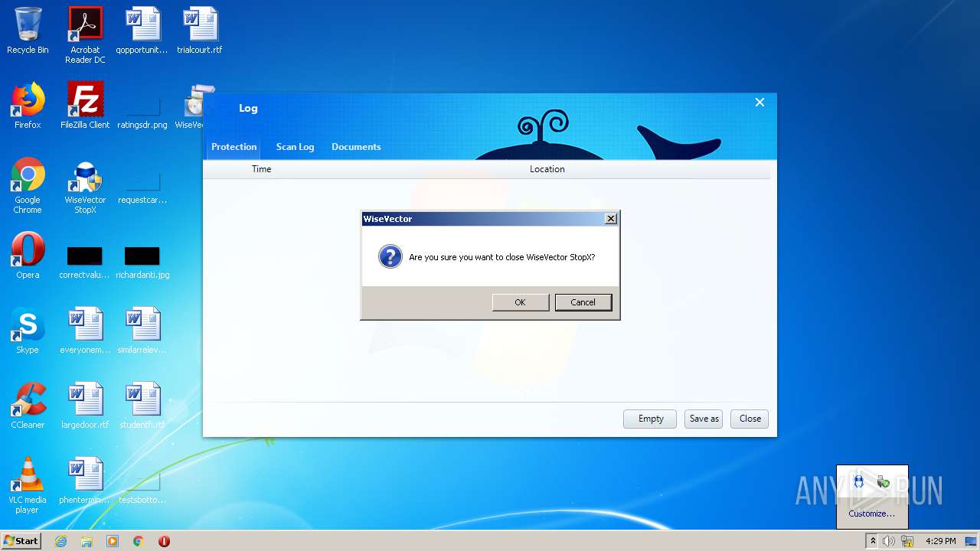Open the Start menu
The height and width of the screenshot is (551, 980).
tap(21, 541)
